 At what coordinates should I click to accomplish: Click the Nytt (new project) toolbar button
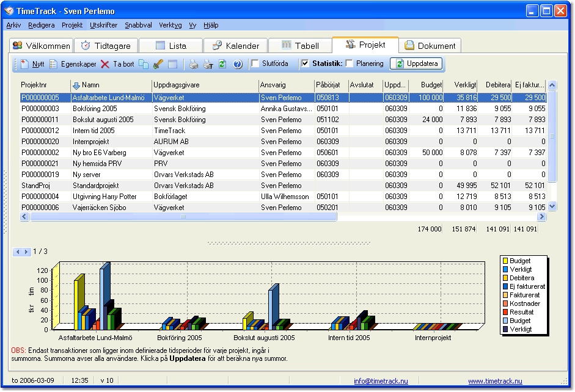point(32,64)
